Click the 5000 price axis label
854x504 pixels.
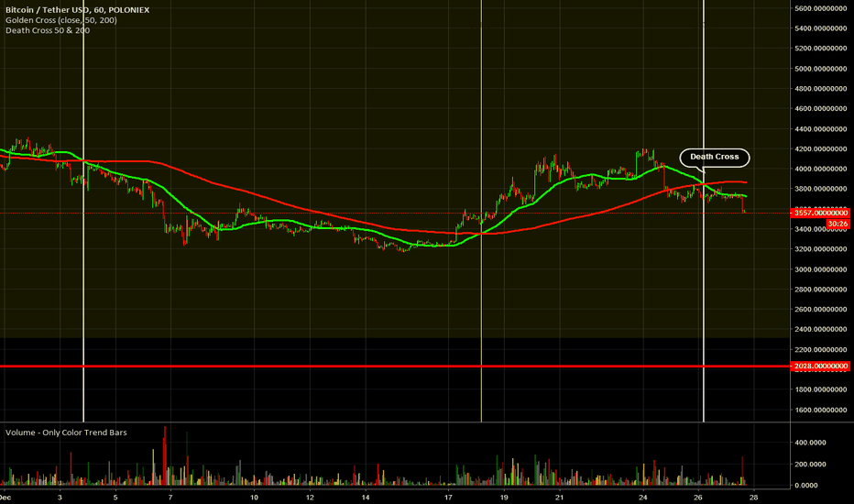[x=820, y=69]
